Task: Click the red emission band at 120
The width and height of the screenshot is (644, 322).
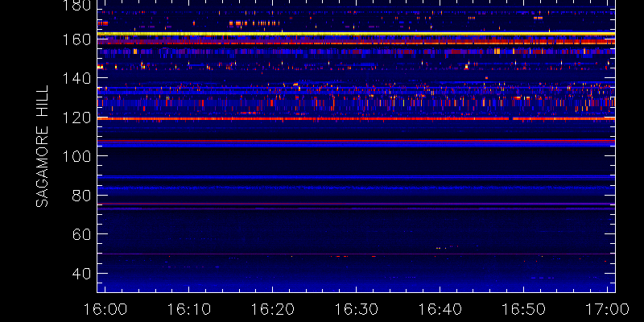Action: (x=356, y=118)
